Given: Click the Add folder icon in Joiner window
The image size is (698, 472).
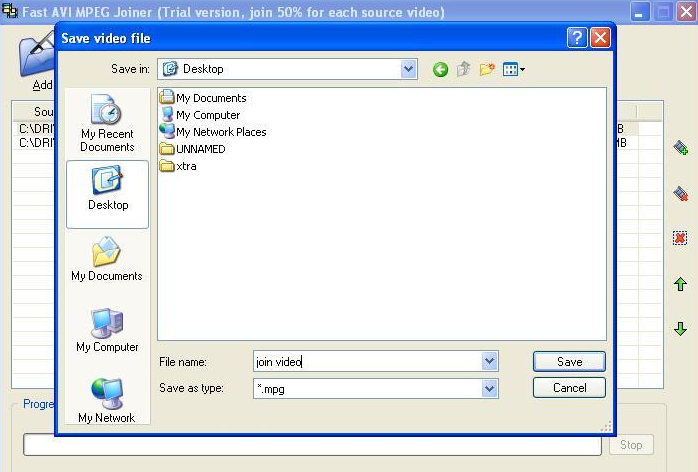Looking at the screenshot, I should click(37, 60).
